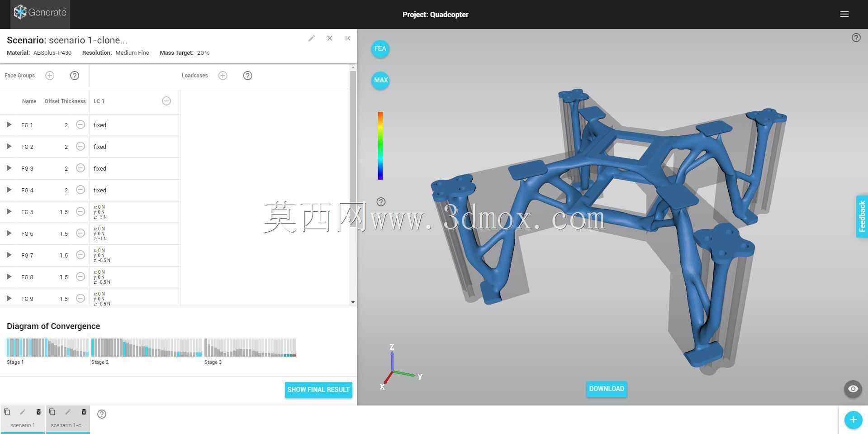Select Stage 3 convergence diagram
868x434 pixels.
tap(250, 348)
